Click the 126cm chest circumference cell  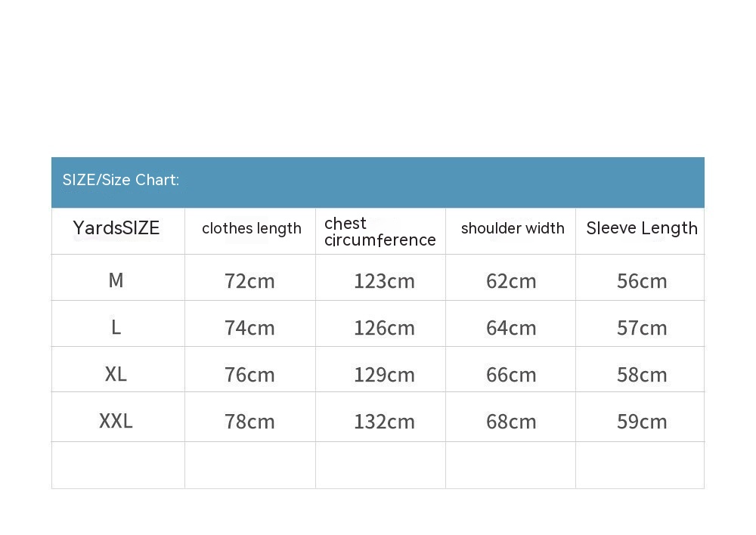click(384, 328)
